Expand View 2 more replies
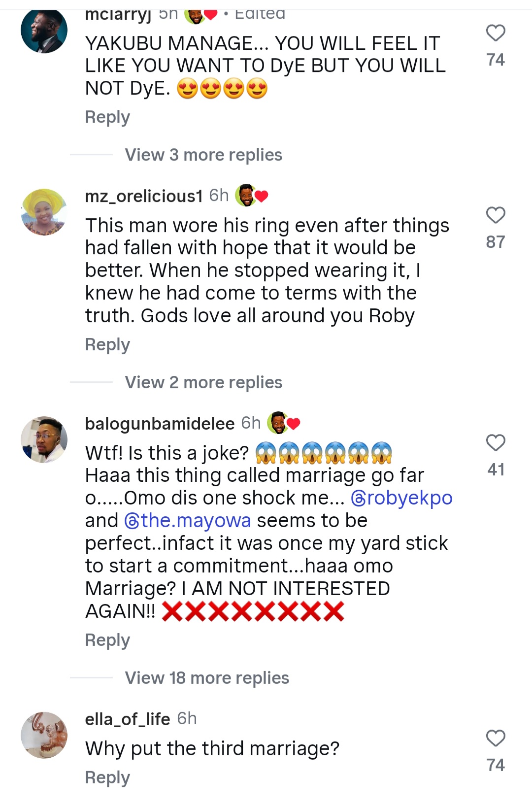This screenshot has width=532, height=807. 203,382
